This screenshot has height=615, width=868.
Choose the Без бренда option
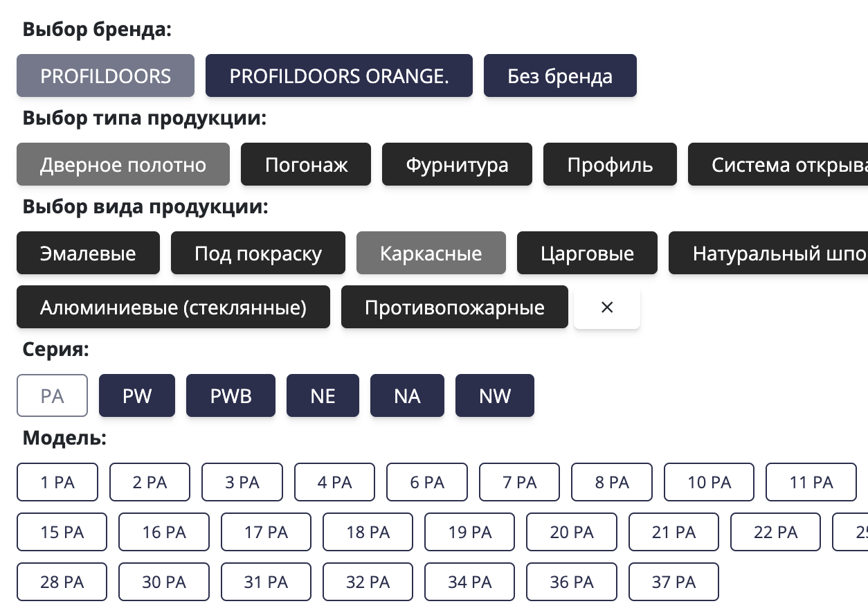tap(560, 75)
